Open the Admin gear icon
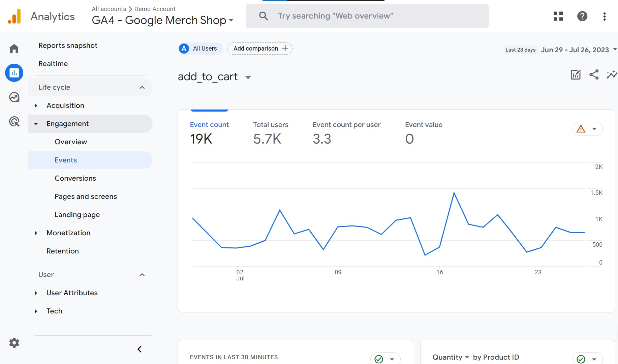 tap(14, 343)
